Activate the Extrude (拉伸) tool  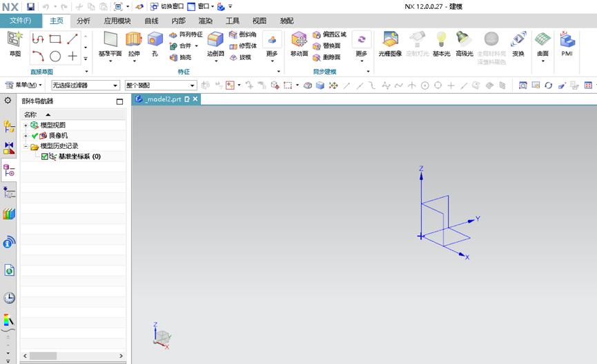(134, 43)
